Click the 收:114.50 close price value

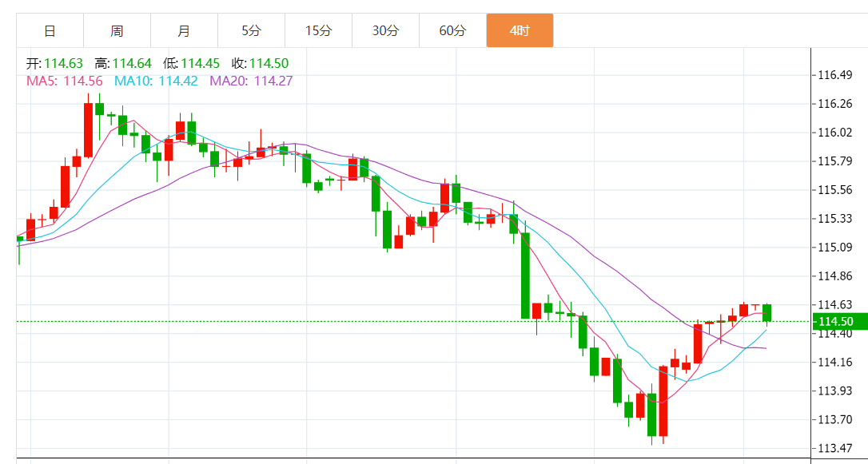coord(261,64)
